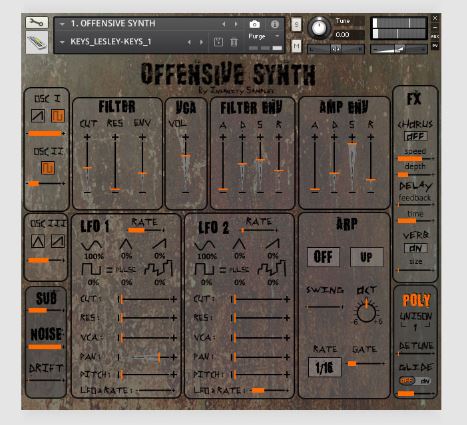Click the instrument keyboard thumbnail icon
Image resolution: width=467 pixels, height=425 pixels.
pyautogui.click(x=37, y=42)
